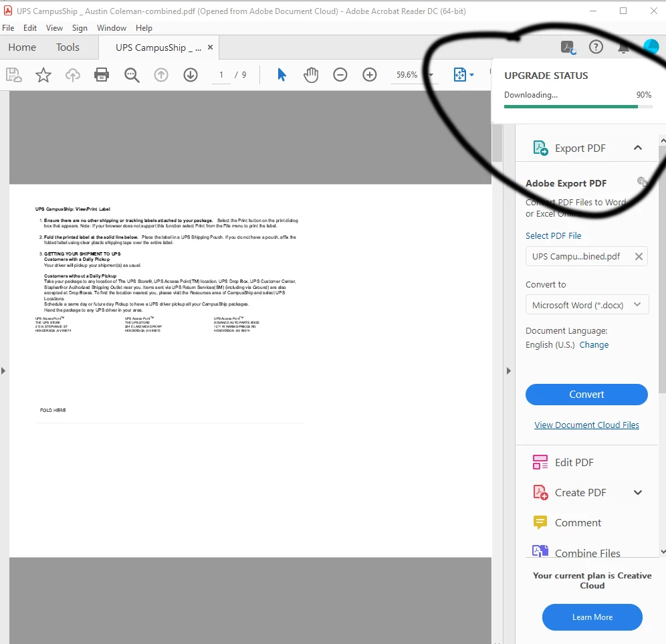The height and width of the screenshot is (644, 666).
Task: Click the blue Convert button
Action: [586, 394]
